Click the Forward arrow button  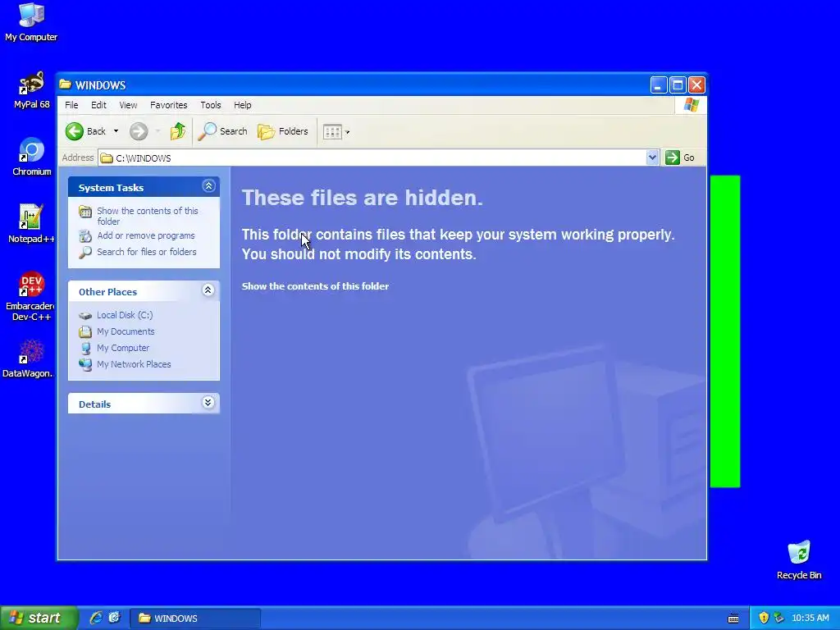[x=138, y=131]
